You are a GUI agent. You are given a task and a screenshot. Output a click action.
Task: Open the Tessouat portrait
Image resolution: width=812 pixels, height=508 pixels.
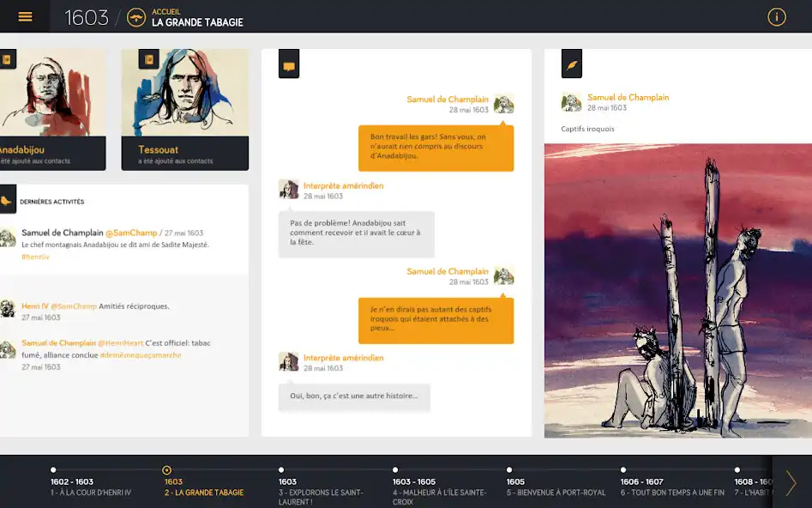click(x=185, y=93)
